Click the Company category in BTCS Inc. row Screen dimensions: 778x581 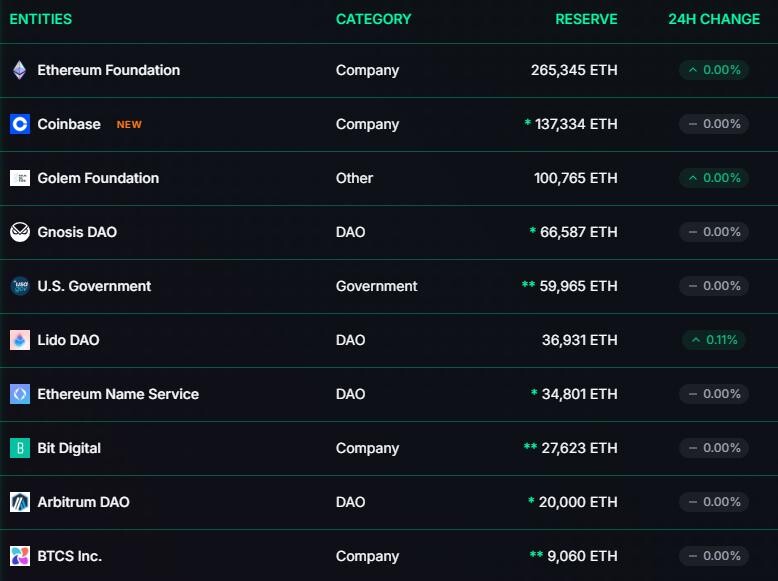(367, 557)
